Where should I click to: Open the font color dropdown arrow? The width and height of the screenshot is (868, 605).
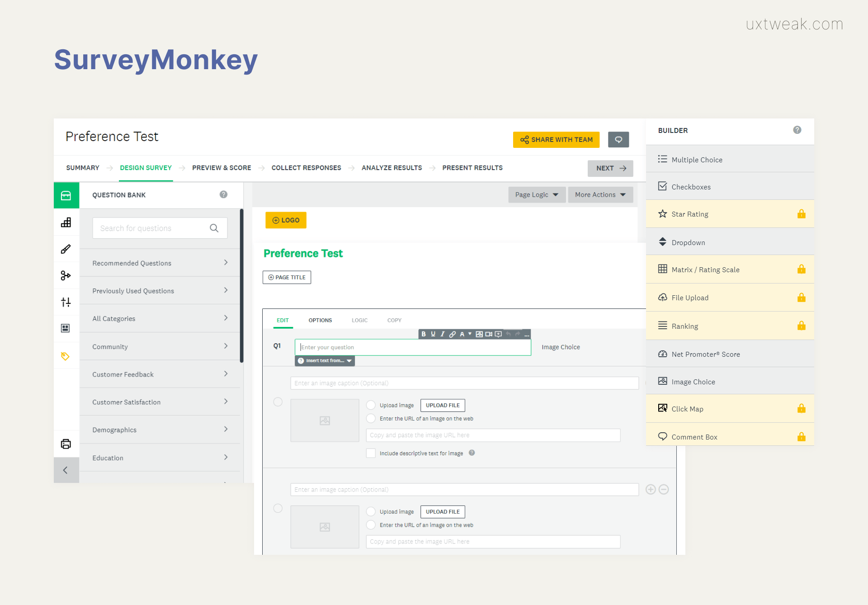click(470, 334)
